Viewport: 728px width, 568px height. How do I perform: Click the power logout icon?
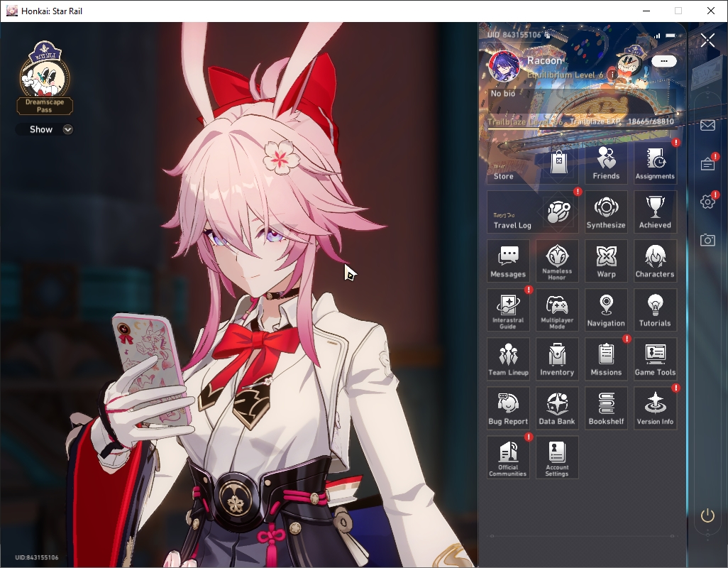click(x=707, y=515)
